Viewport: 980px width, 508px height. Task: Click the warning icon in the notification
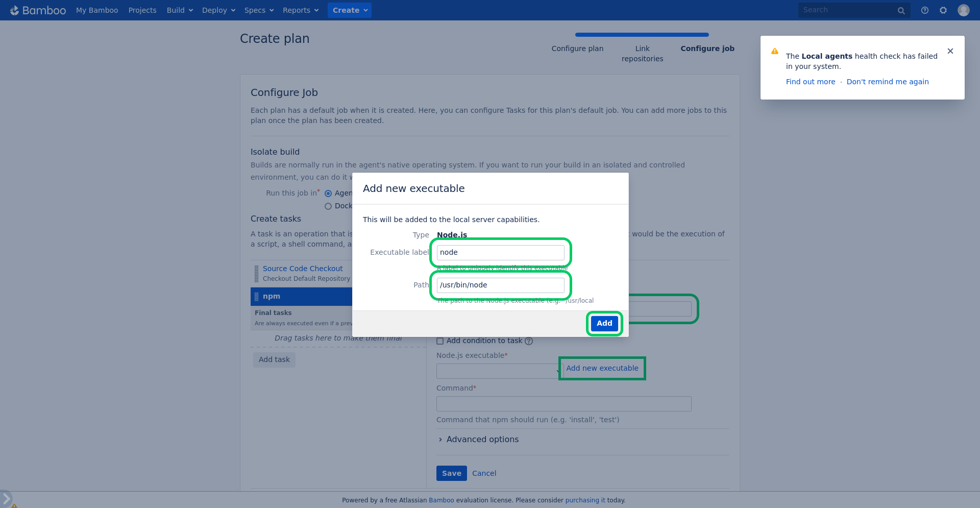coord(775,51)
